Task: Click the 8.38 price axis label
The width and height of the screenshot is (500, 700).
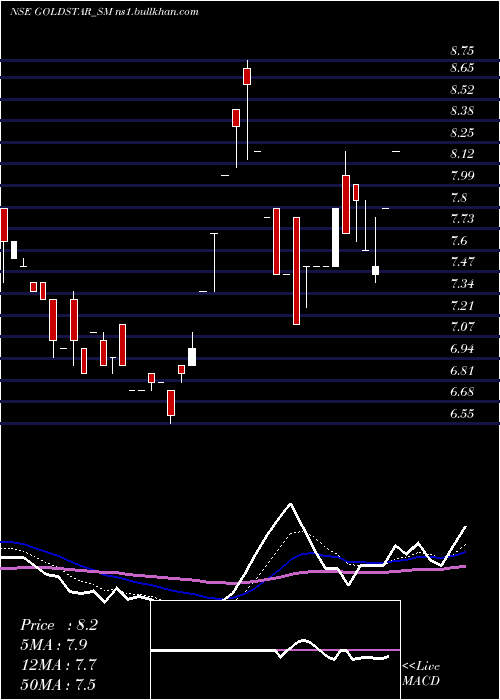Action: 462,111
